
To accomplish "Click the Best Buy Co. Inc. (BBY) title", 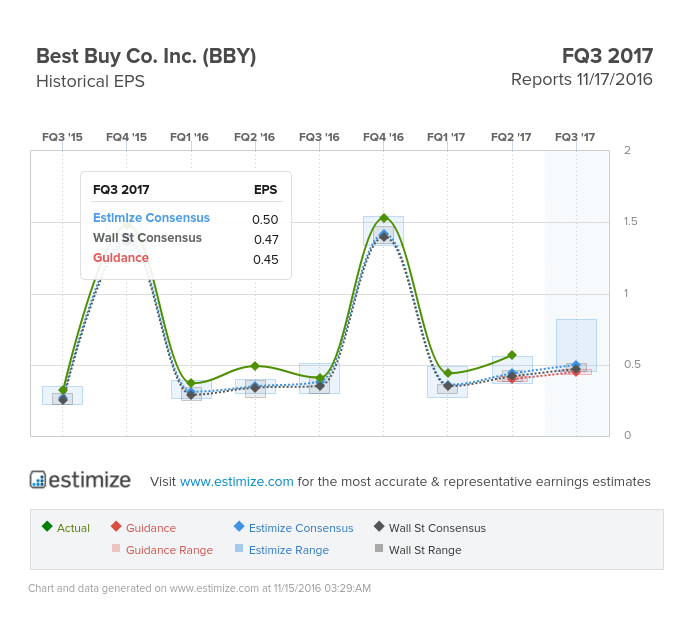I will click(x=146, y=56).
